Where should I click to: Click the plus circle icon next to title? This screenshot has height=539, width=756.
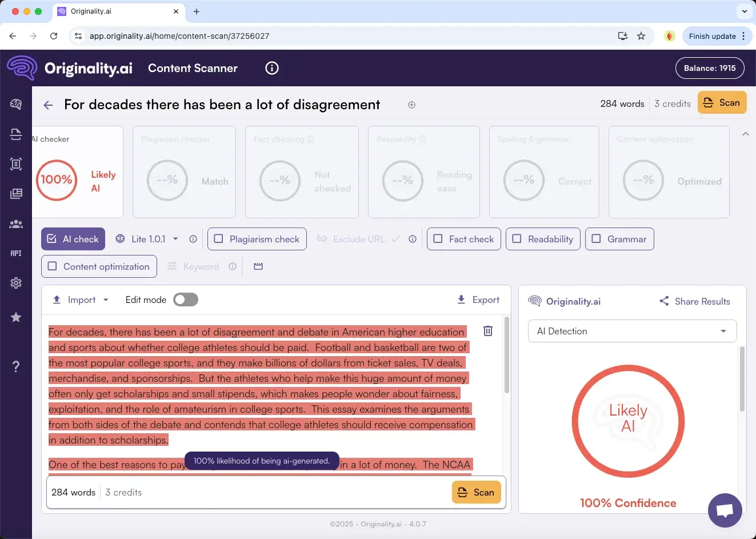pos(411,105)
